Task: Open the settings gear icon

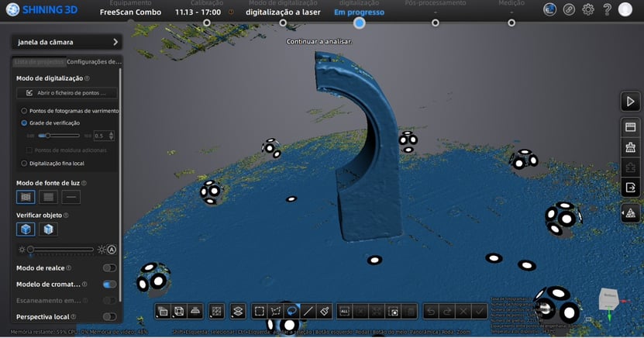Action: point(588,9)
